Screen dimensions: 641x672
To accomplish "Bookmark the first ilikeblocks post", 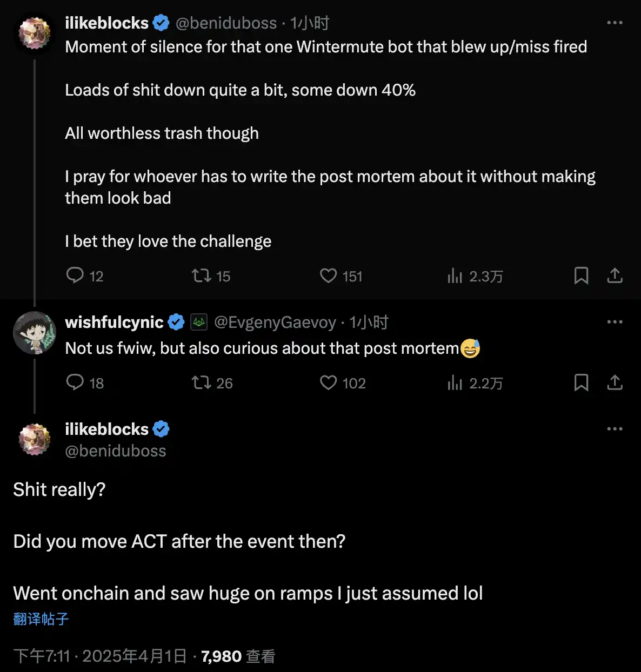I will (x=581, y=275).
